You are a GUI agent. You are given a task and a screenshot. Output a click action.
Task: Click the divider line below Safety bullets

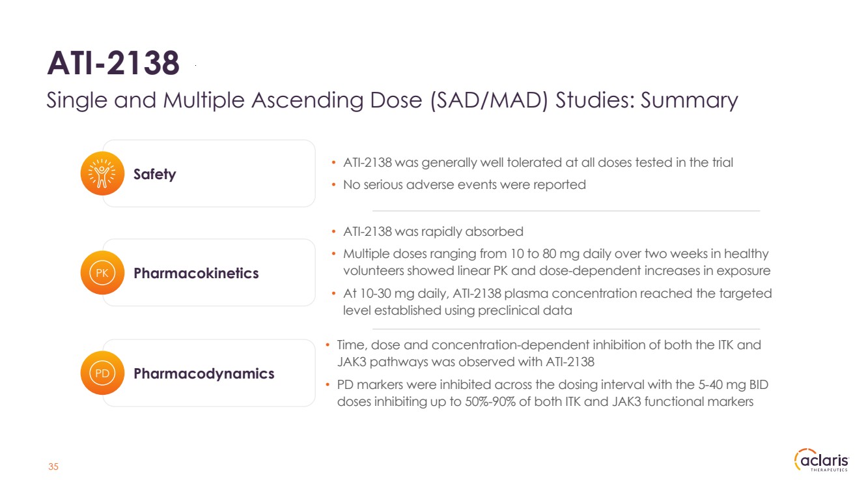pos(565,211)
